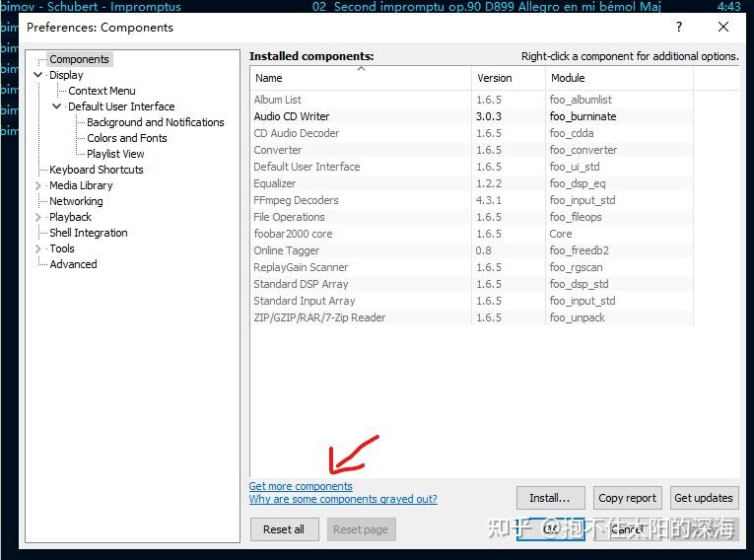Select the Standard Input Array row
The image size is (754, 560).
(x=471, y=301)
